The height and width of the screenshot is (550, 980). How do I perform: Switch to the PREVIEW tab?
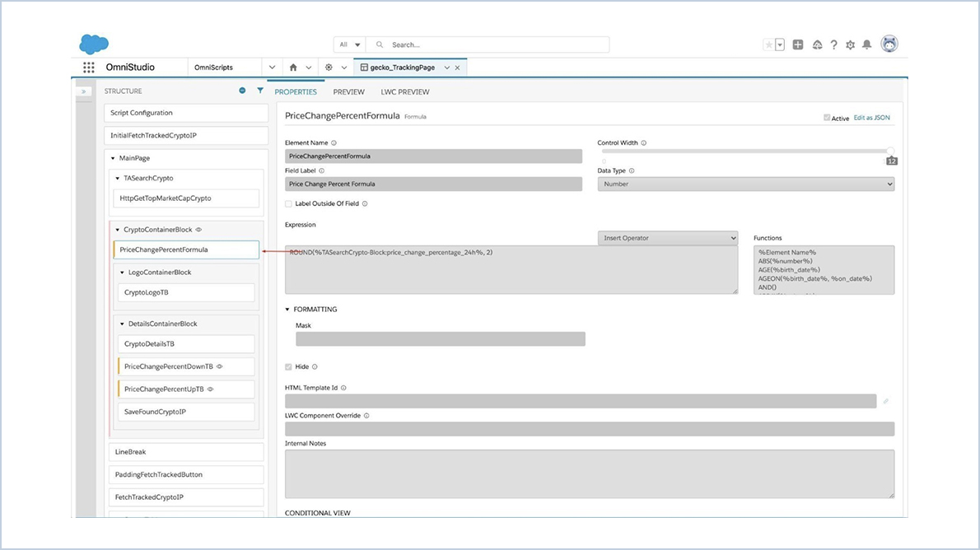click(348, 92)
